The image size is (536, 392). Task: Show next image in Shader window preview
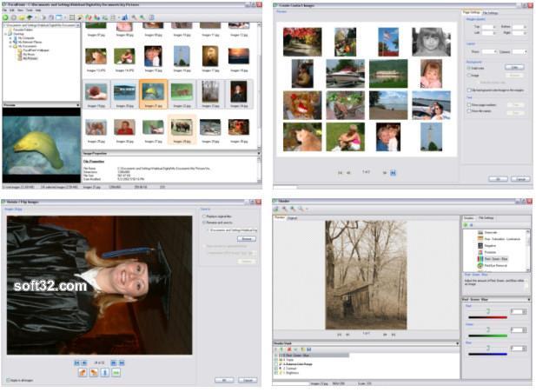tap(385, 335)
